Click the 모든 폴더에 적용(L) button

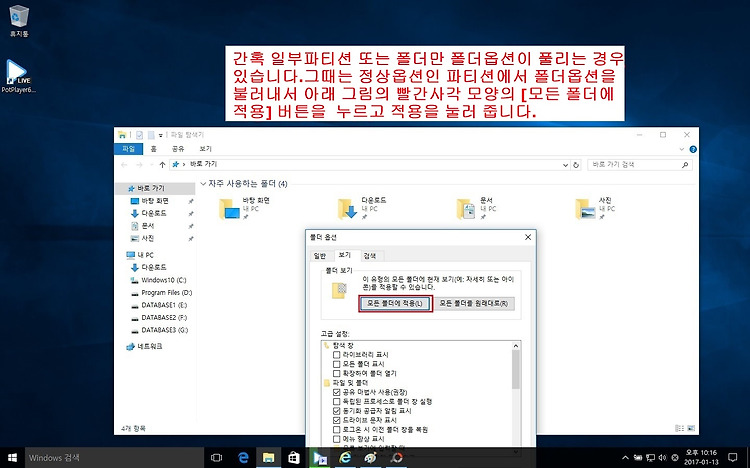coord(395,303)
